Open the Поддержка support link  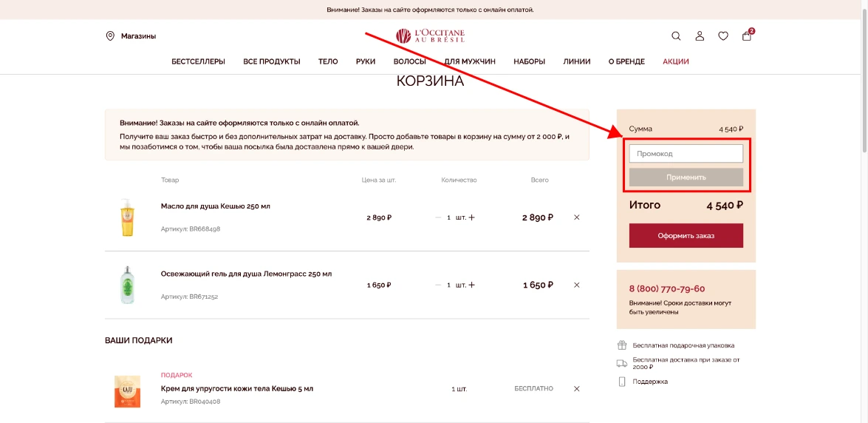point(650,382)
